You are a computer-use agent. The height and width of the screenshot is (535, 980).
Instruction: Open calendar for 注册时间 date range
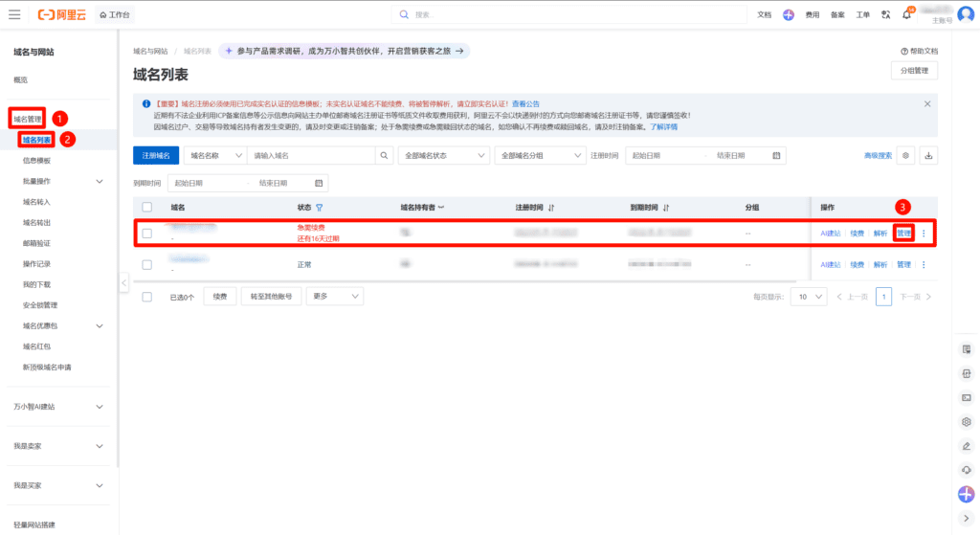(776, 156)
